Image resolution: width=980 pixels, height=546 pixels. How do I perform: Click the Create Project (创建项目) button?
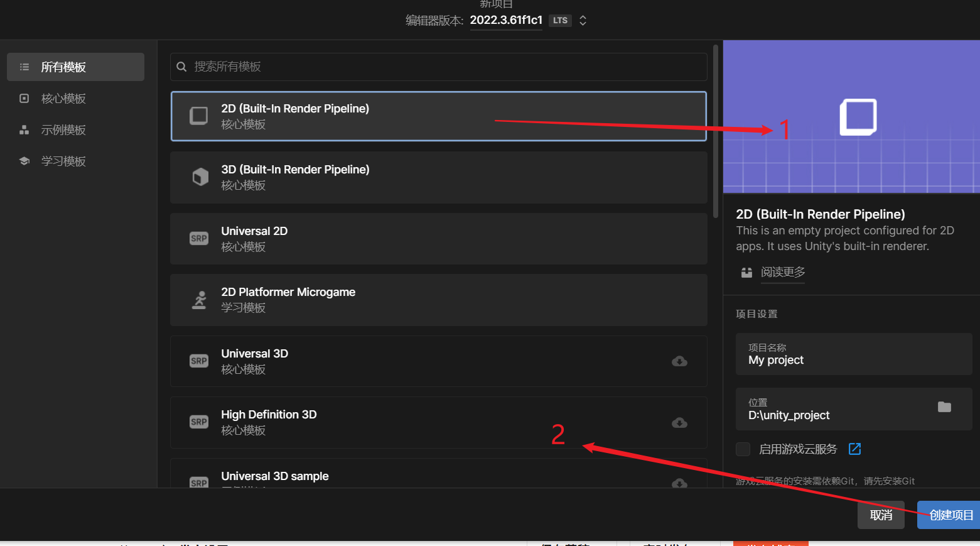(949, 515)
